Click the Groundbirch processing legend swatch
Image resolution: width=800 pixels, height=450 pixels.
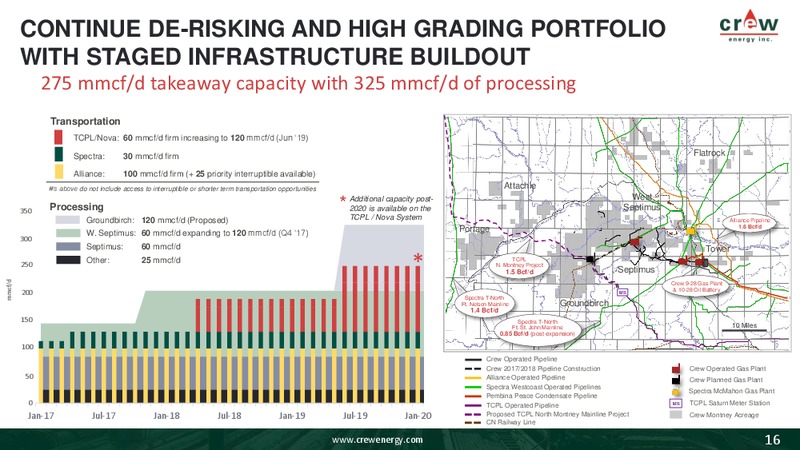coord(68,220)
